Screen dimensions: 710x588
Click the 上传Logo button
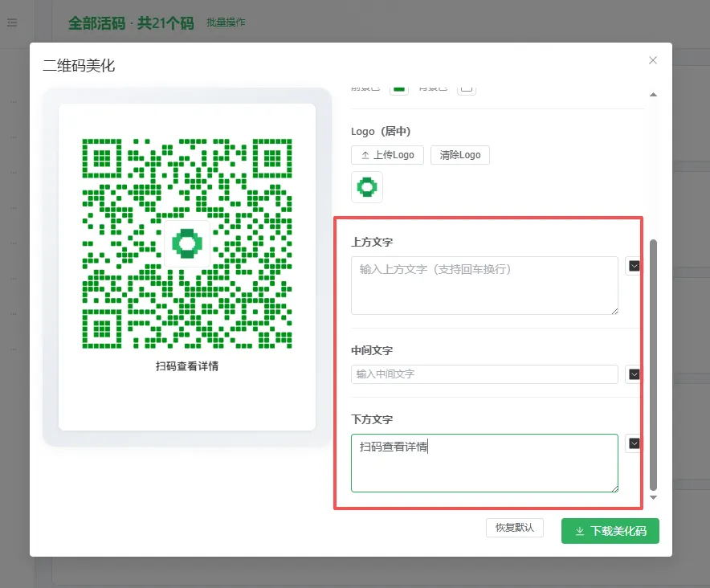(x=387, y=155)
